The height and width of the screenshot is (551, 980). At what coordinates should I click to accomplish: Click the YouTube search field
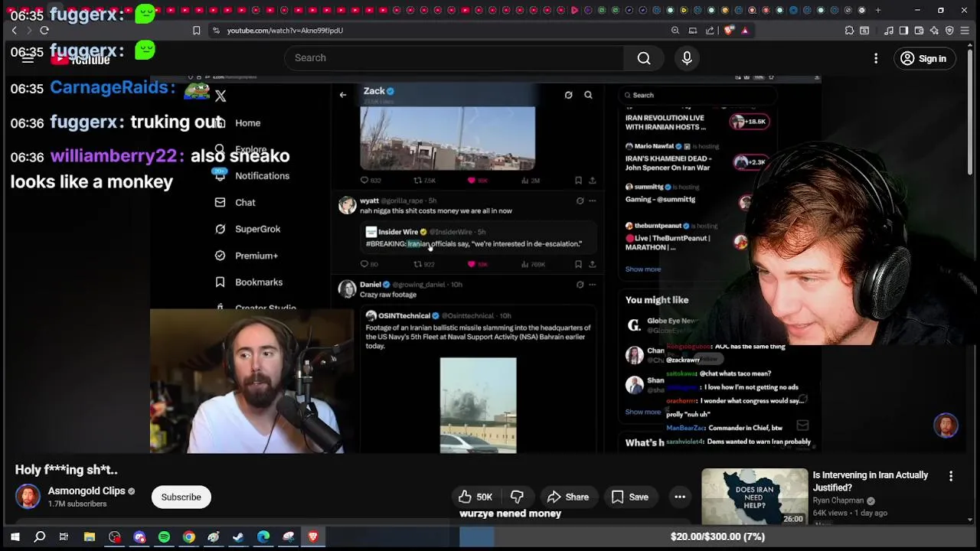pos(454,58)
